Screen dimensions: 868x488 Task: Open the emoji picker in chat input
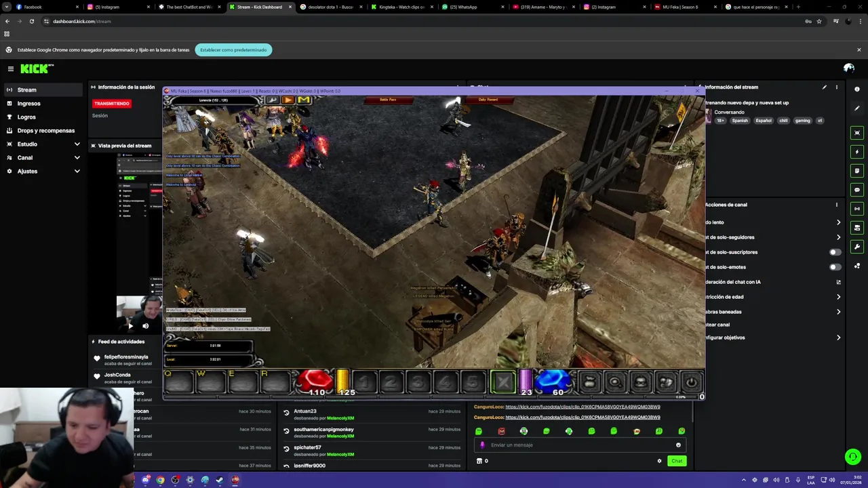(x=678, y=445)
